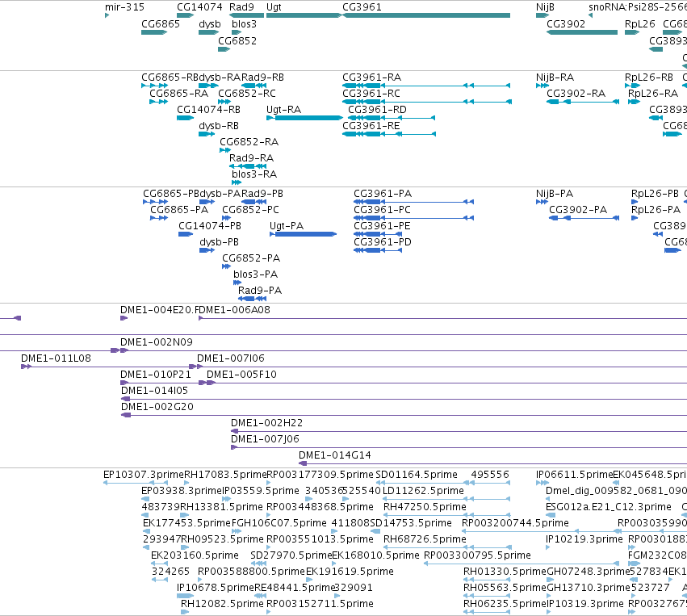Click BAC clone DME1-011L08
The height and width of the screenshot is (616, 687).
56,358
